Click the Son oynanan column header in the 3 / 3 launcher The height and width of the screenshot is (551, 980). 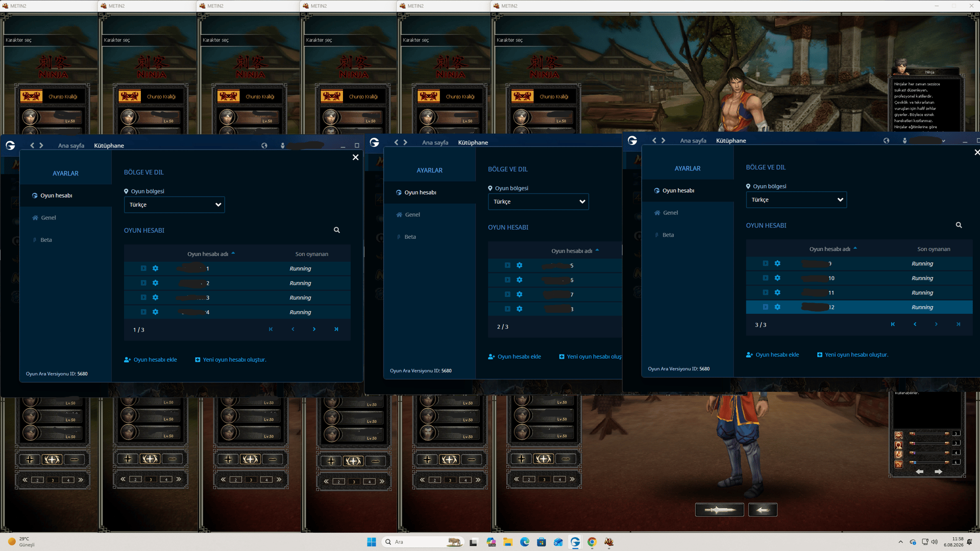934,249
